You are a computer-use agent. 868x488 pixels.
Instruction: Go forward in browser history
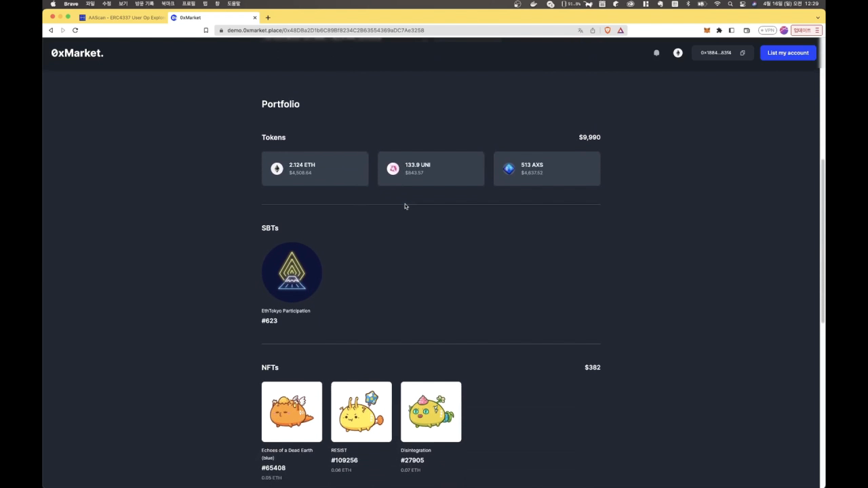coord(63,30)
